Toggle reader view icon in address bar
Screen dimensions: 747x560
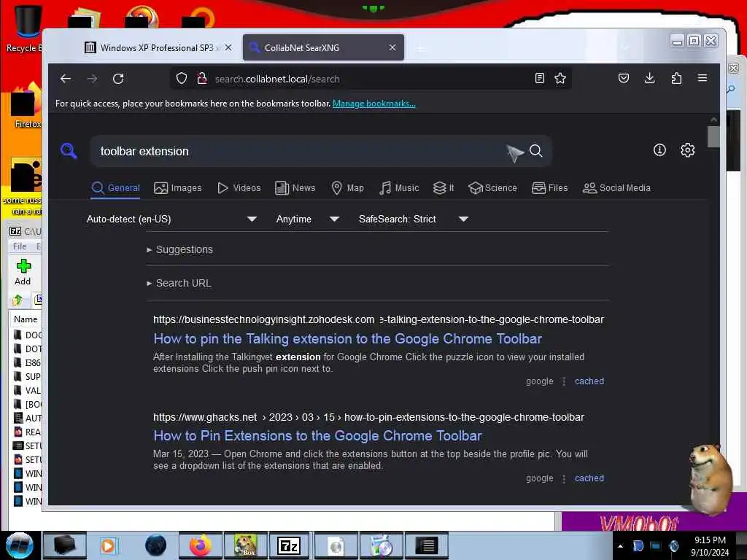(539, 78)
